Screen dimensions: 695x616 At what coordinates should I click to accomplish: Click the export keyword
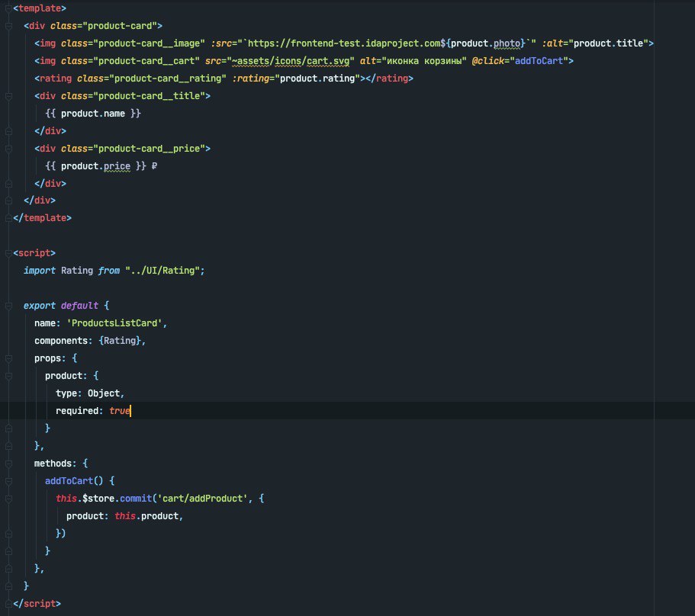click(x=40, y=306)
